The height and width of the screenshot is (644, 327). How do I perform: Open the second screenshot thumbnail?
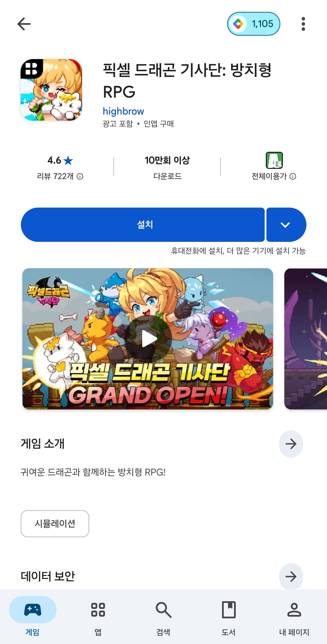pos(306,339)
